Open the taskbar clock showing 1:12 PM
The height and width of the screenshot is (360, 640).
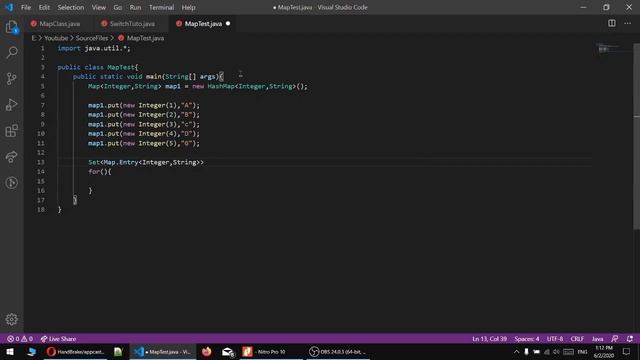[604, 351]
